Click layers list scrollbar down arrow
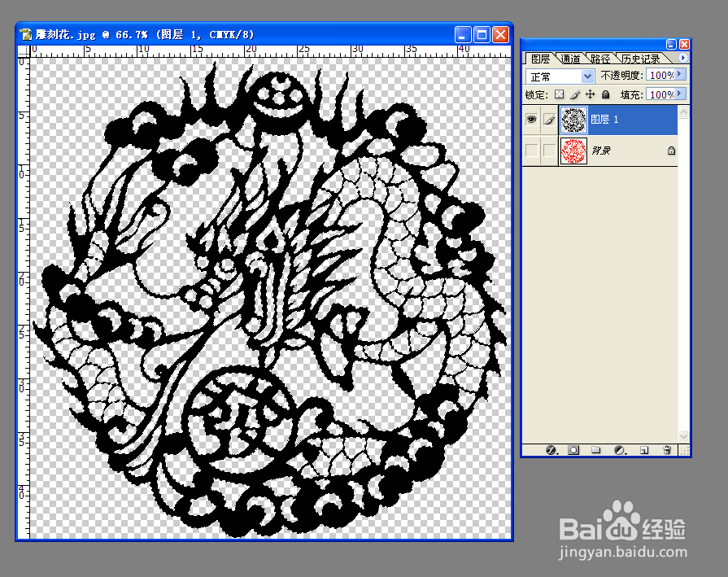The height and width of the screenshot is (577, 728). [x=683, y=436]
